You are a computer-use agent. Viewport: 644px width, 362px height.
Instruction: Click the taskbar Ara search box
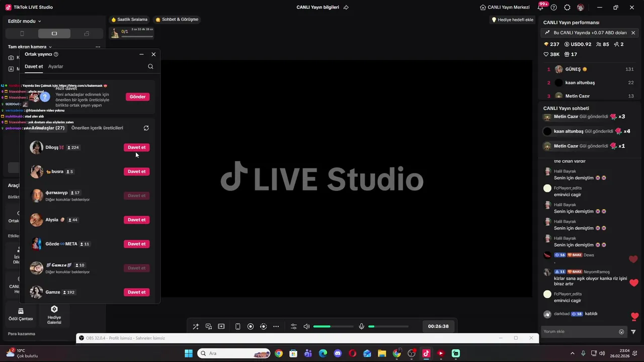[234, 353]
